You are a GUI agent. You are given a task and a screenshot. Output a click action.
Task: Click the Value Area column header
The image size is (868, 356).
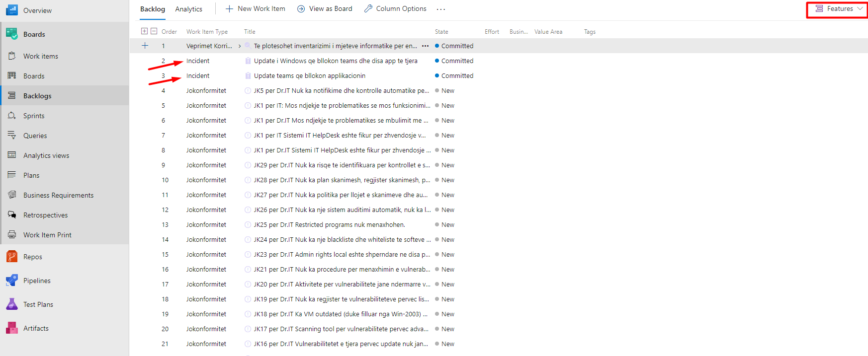[x=548, y=32]
